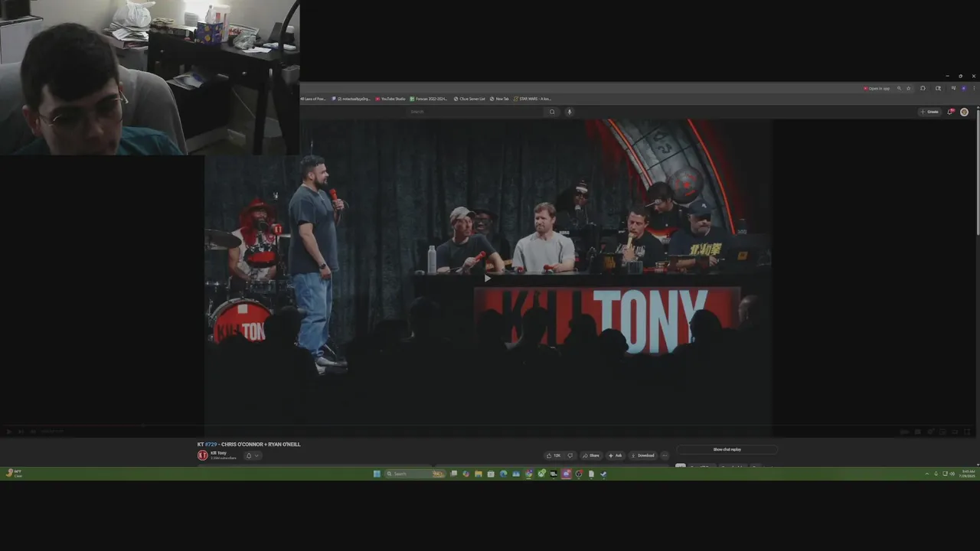
Task: Open Task View on the taskbar
Action: 453,474
